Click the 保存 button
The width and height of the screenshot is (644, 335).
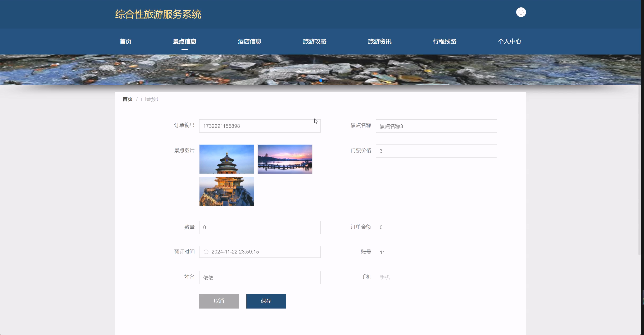point(266,301)
